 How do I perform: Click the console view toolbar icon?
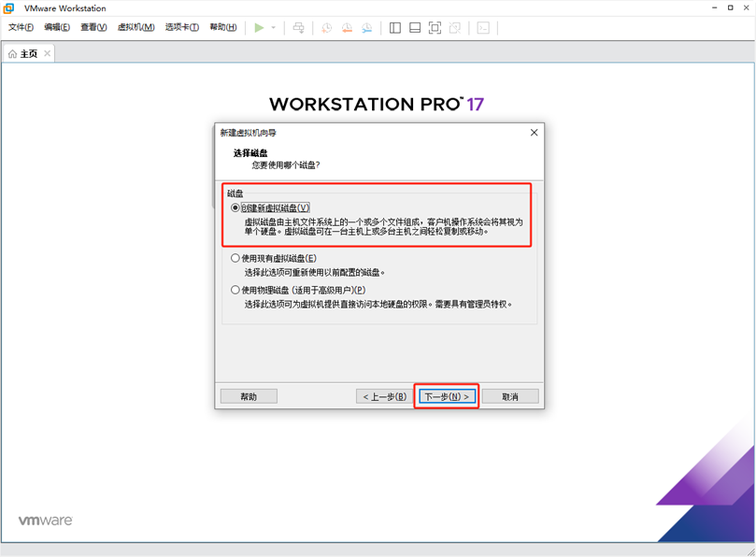(x=483, y=28)
